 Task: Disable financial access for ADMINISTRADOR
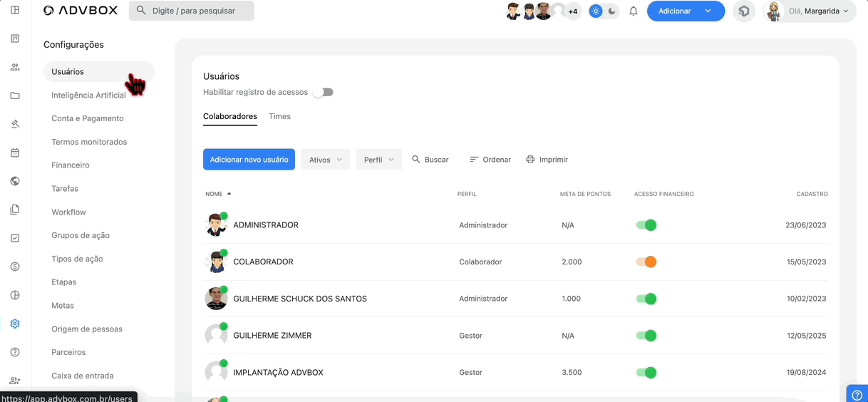pos(646,225)
